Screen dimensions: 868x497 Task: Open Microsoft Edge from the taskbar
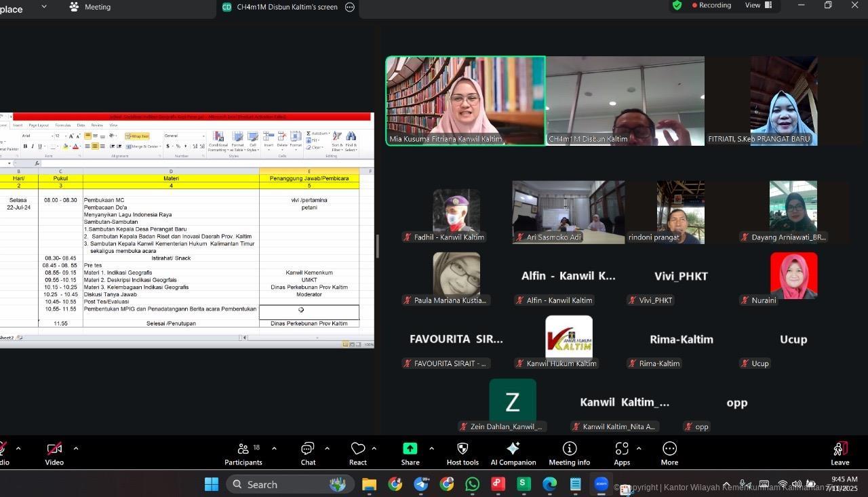coord(549,484)
